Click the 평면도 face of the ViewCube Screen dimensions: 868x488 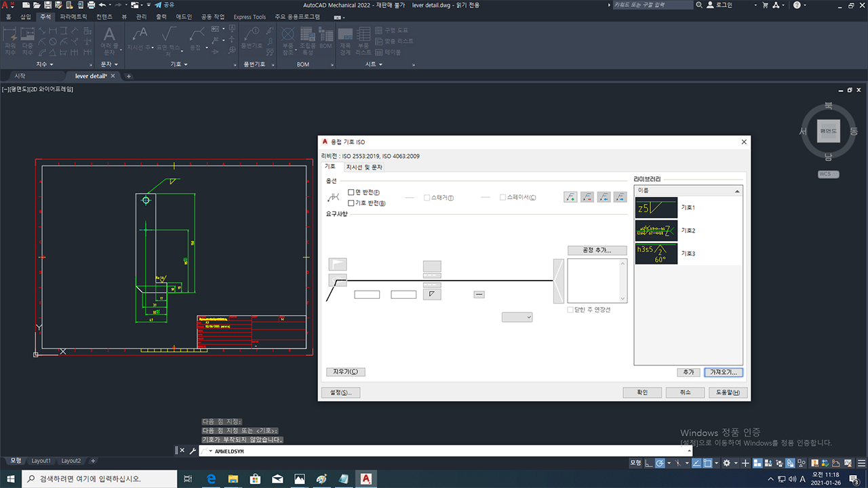pos(828,130)
